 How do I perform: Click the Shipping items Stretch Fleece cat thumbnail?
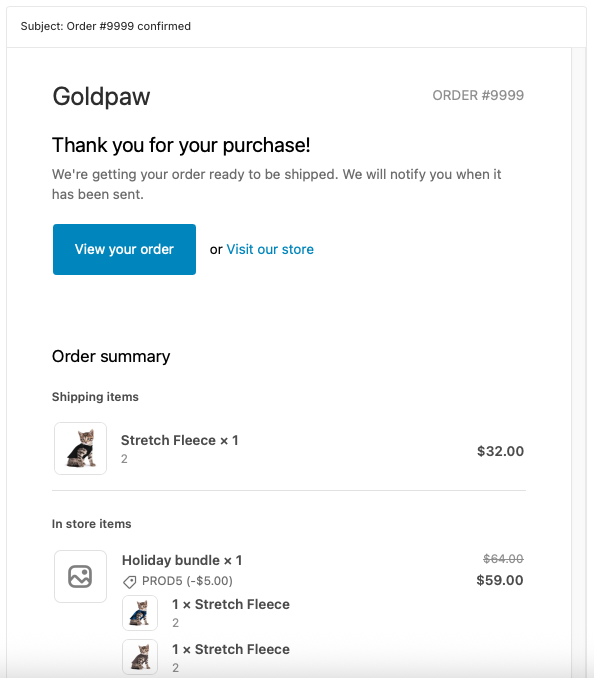click(80, 448)
